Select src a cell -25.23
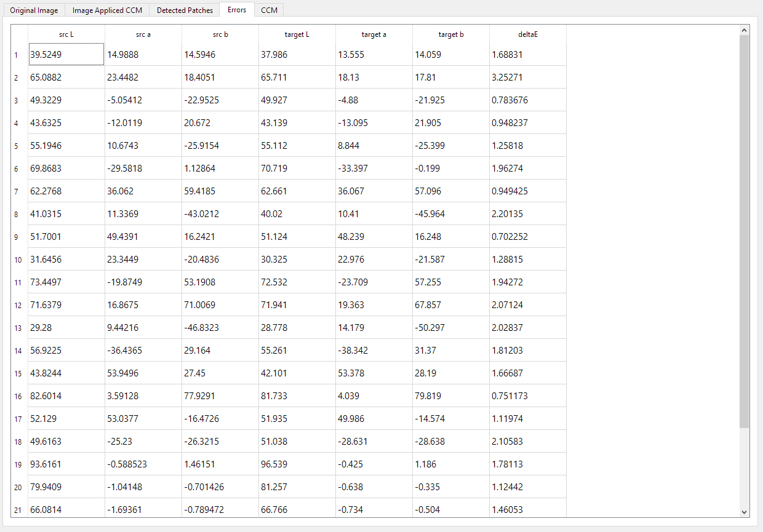Screen dimensions: 763x532 coord(143,442)
